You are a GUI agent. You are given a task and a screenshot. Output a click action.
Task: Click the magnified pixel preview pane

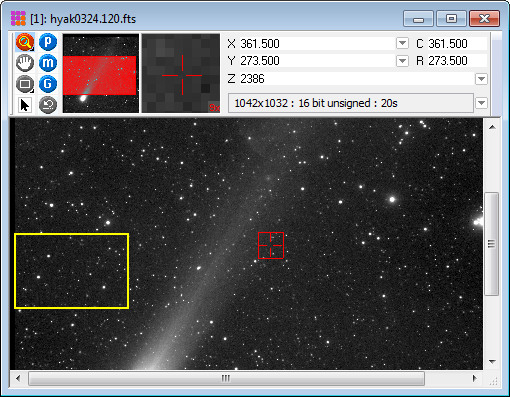pos(181,73)
